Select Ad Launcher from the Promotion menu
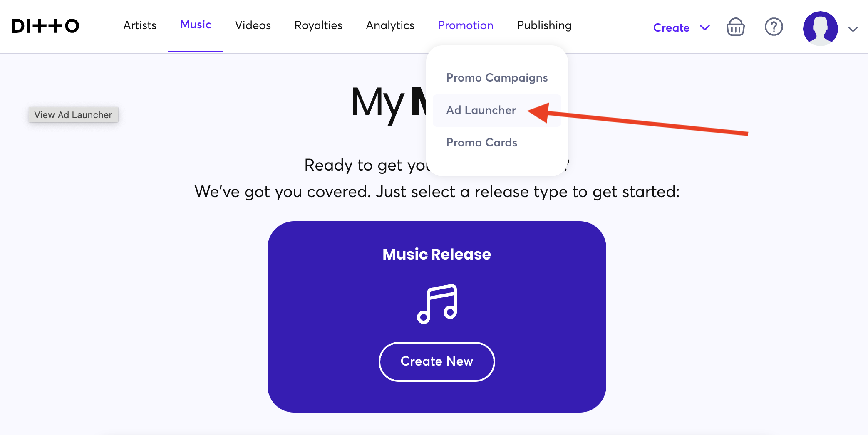The width and height of the screenshot is (868, 435). 481,110
